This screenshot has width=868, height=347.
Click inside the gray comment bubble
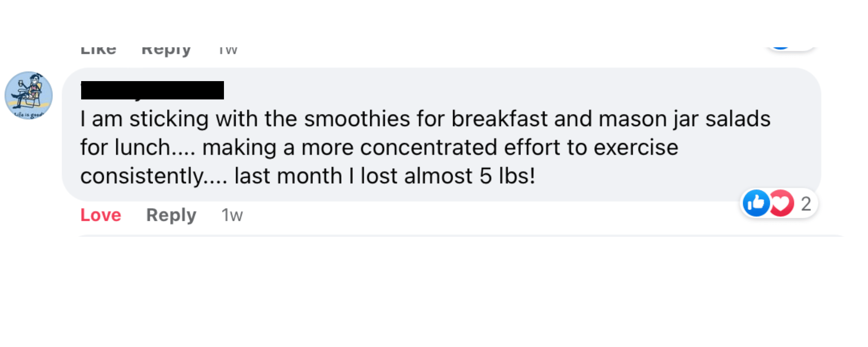tap(441, 134)
